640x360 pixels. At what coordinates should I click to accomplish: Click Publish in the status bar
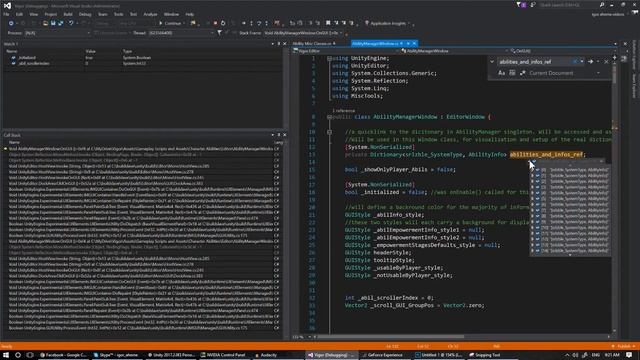tap(624, 347)
